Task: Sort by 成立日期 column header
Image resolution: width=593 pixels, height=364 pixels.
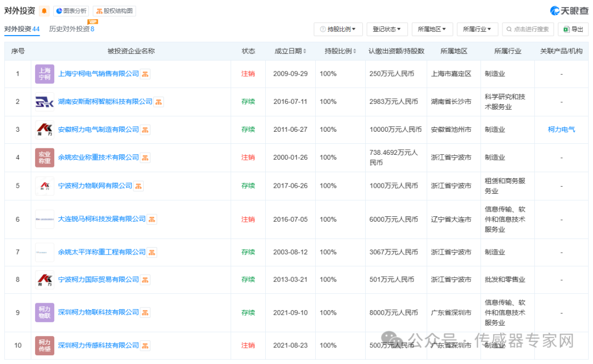Action: tap(290, 51)
